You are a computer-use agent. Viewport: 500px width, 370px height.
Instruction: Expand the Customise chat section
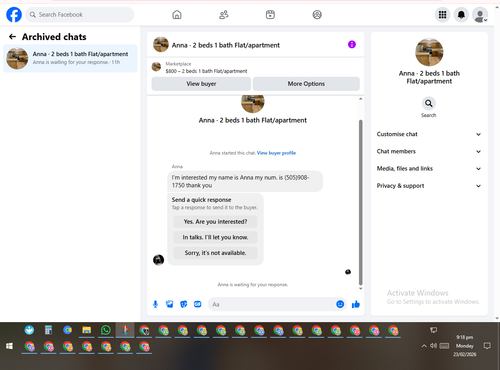point(429,134)
